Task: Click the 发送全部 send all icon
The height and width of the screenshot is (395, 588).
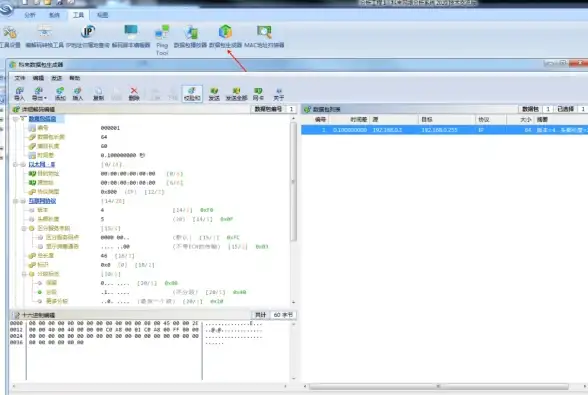Action: pyautogui.click(x=236, y=94)
